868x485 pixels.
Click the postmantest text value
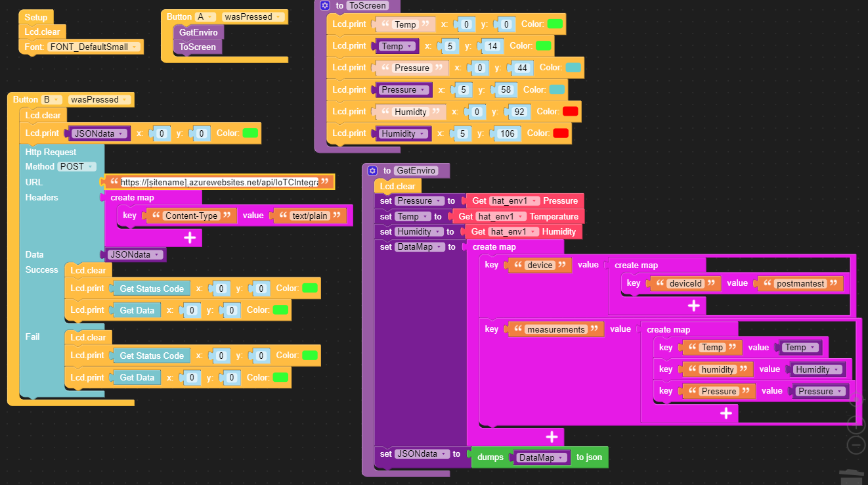pos(799,283)
